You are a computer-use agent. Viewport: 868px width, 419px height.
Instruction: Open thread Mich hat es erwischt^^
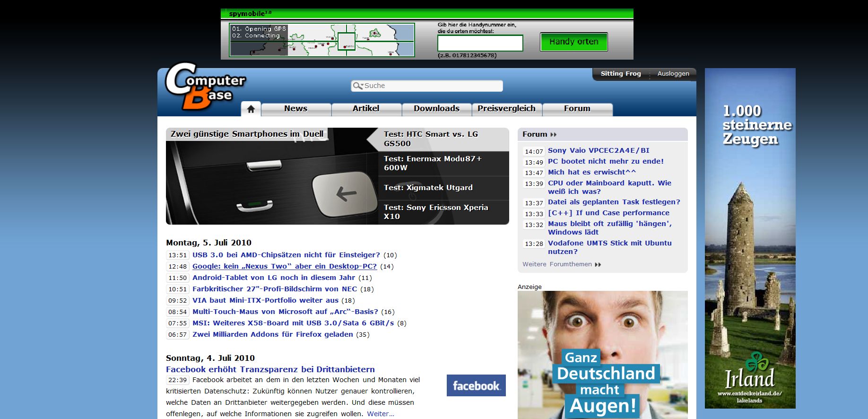click(592, 172)
